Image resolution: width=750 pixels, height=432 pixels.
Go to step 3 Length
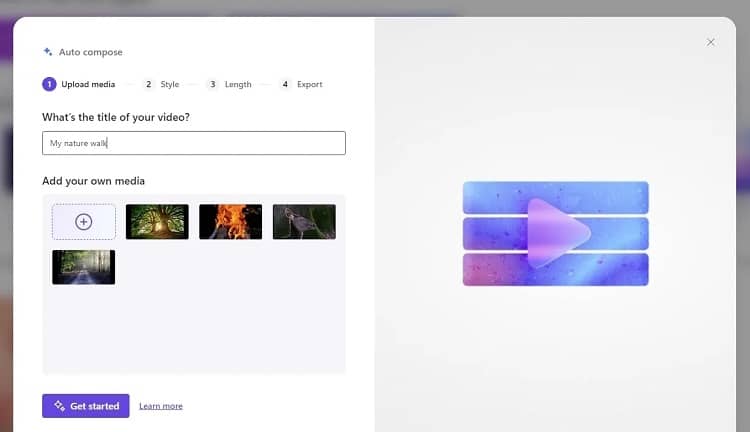click(x=229, y=84)
